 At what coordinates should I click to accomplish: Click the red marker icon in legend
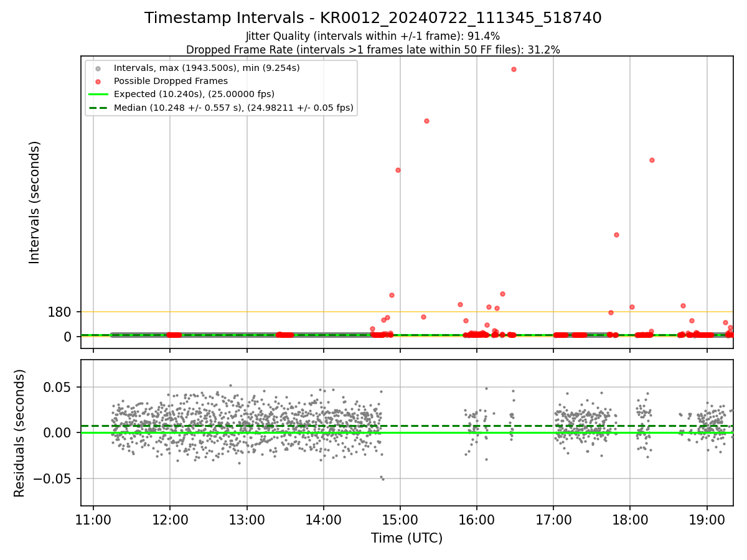point(98,81)
